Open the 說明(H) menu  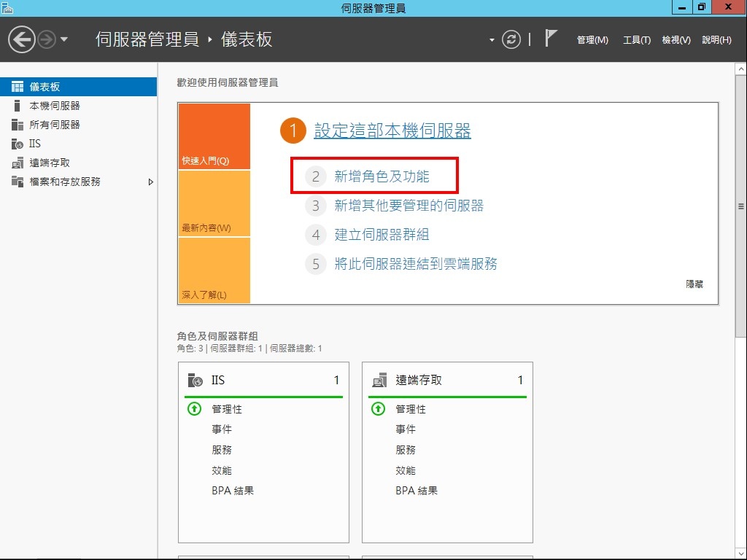tap(716, 40)
